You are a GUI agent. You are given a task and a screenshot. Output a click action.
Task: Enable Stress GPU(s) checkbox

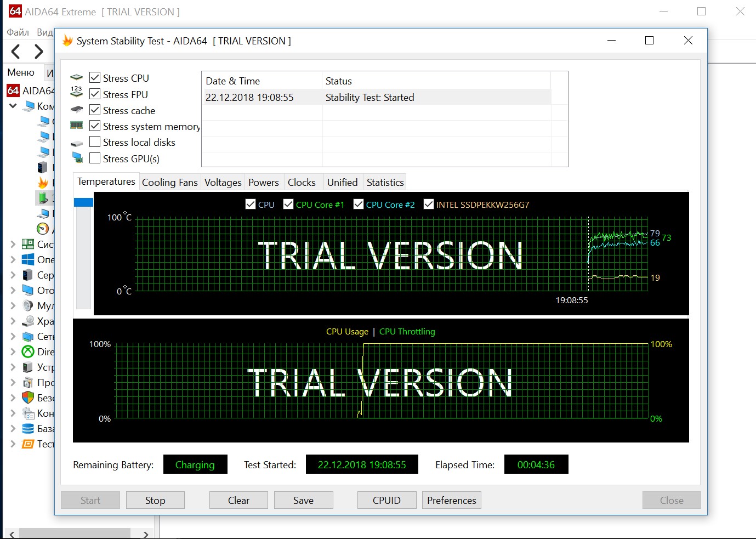click(x=95, y=158)
